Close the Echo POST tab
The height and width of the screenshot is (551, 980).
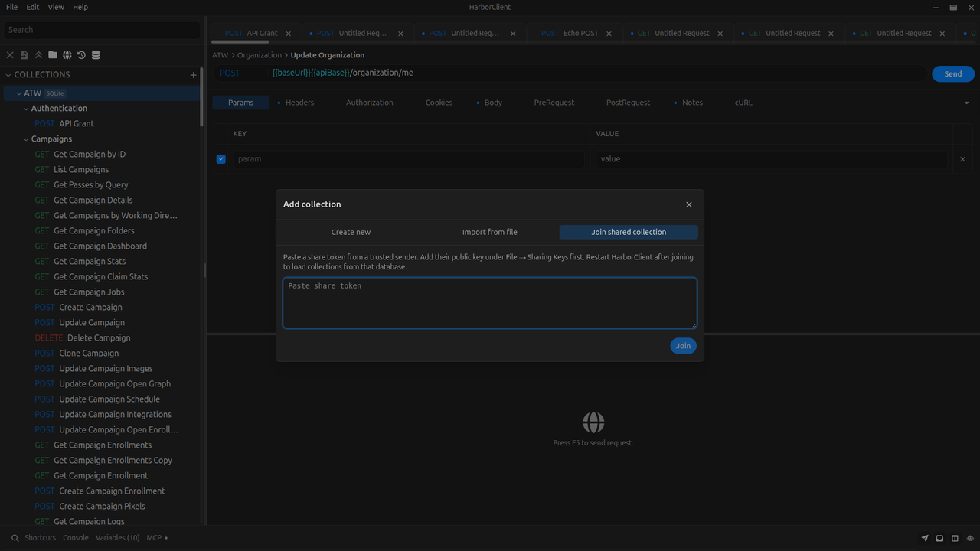609,34
